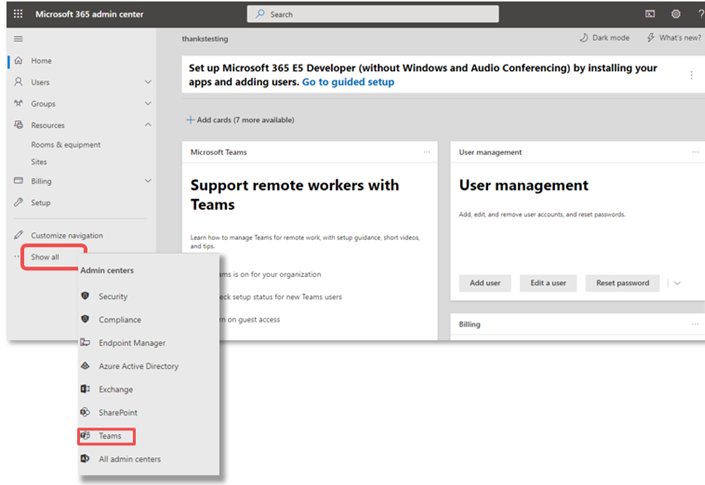Viewport: 705px width, 485px height.
Task: Open the Teams admin center
Action: pos(109,436)
